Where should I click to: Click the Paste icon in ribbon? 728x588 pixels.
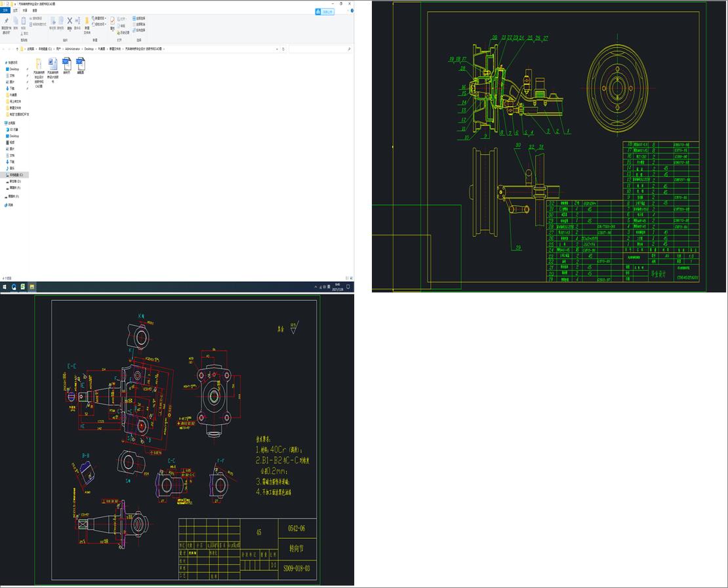tap(24, 22)
